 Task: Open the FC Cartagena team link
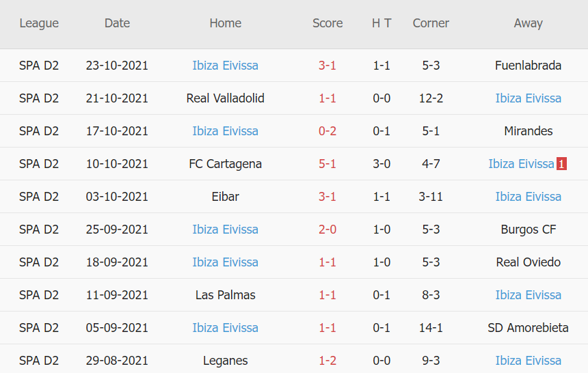tap(225, 164)
